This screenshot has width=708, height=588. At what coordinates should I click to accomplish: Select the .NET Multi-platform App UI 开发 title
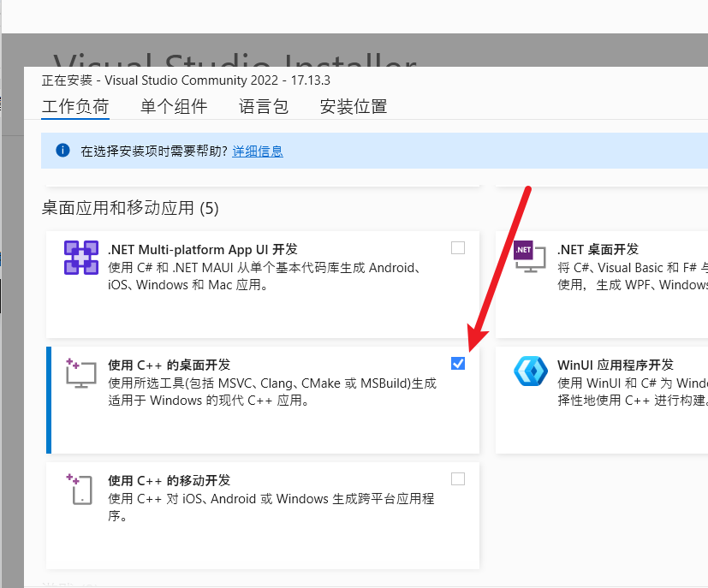click(x=203, y=250)
